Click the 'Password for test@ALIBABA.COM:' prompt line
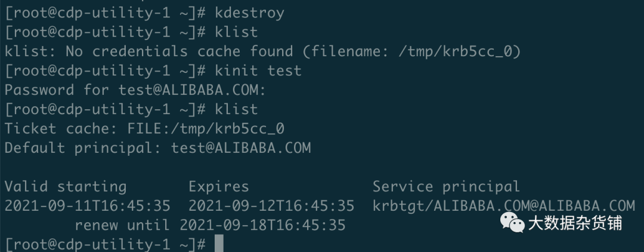644x252 pixels. (x=134, y=90)
